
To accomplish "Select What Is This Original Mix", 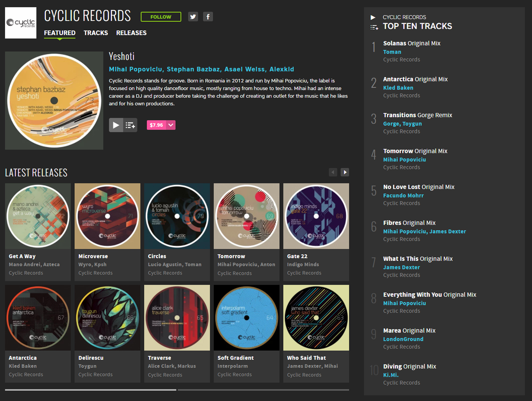I will (418, 259).
